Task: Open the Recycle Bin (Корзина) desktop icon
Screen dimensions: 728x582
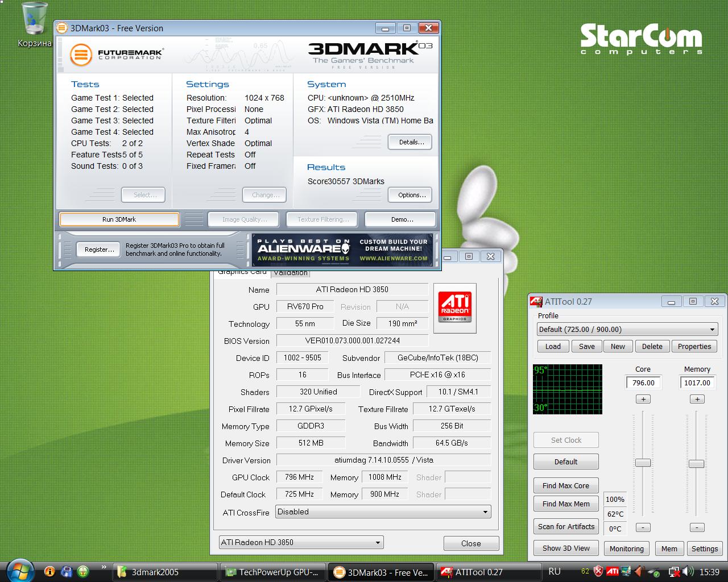Action: [34, 25]
